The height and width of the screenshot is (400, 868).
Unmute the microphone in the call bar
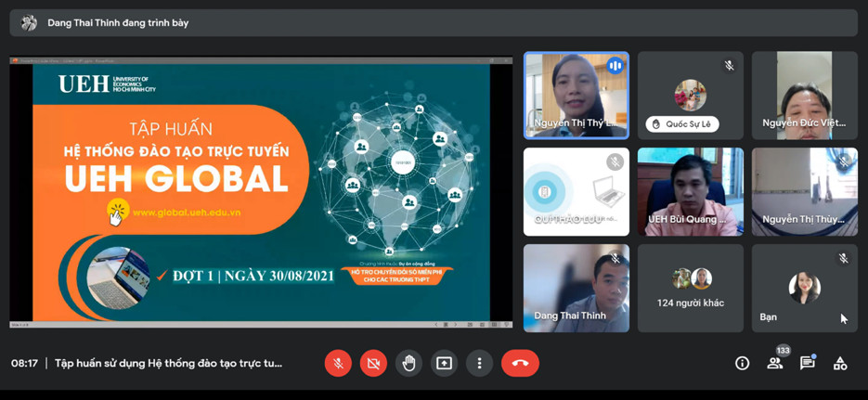(338, 363)
